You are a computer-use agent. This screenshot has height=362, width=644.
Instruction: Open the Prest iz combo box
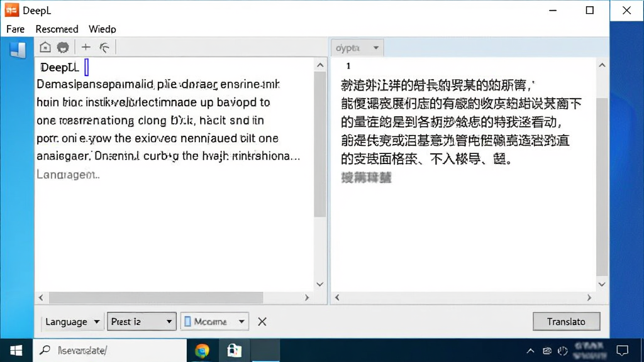coord(142,321)
